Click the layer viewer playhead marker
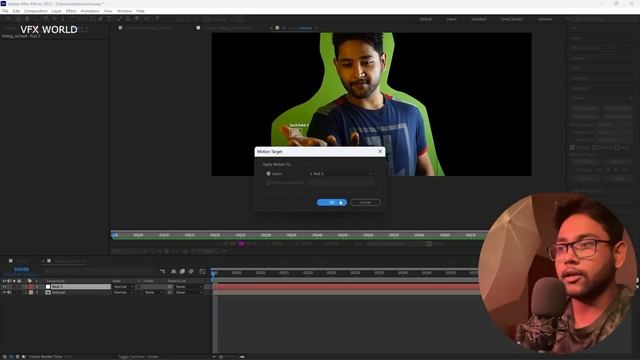Screen dimensions: 640x360 click(x=114, y=235)
